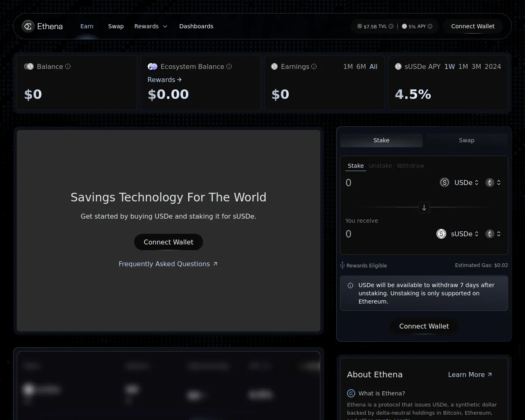Switch to the Swap panel tab
The height and width of the screenshot is (420, 525).
coord(467,140)
